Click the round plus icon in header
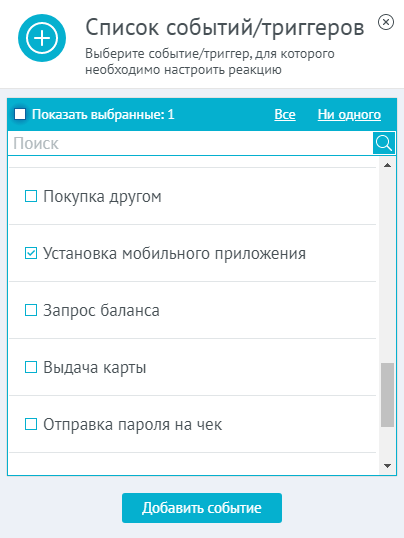This screenshot has height=538, width=404. pyautogui.click(x=42, y=38)
